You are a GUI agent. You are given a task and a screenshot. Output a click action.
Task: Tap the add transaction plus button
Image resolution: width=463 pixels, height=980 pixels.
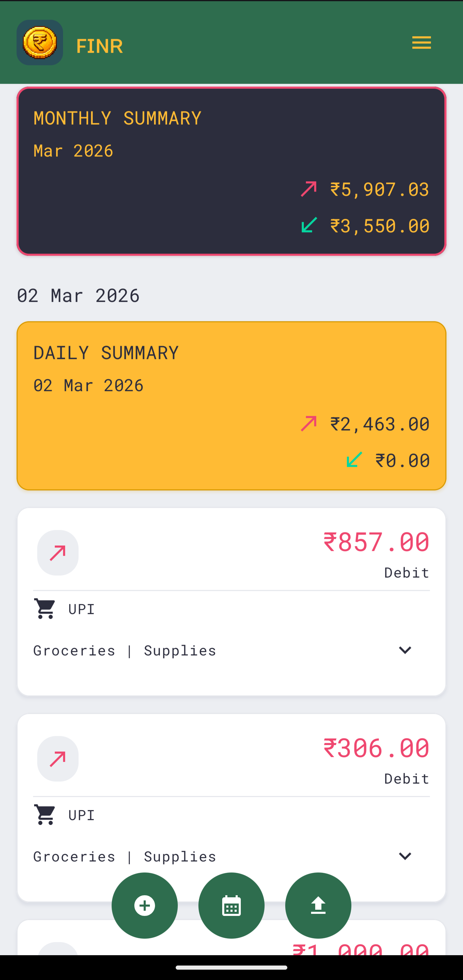pos(145,905)
